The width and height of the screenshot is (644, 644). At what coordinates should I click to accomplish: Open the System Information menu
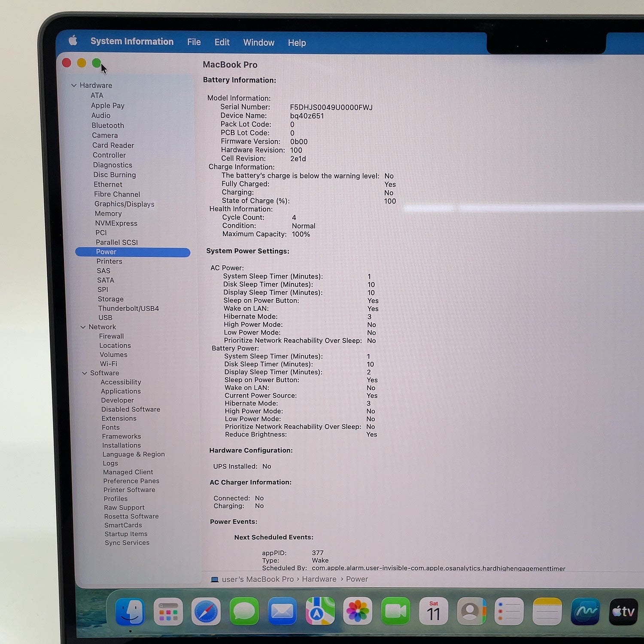(x=132, y=41)
